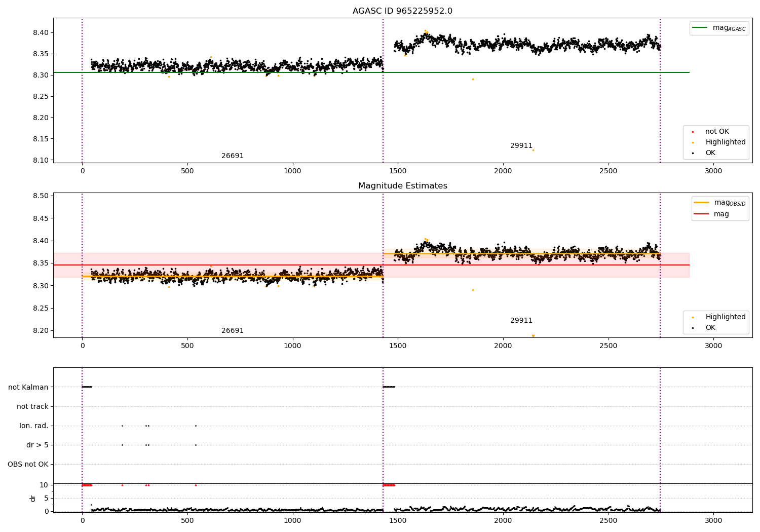
Task: Click the 5 tick label on dr axis
Action: (46, 499)
